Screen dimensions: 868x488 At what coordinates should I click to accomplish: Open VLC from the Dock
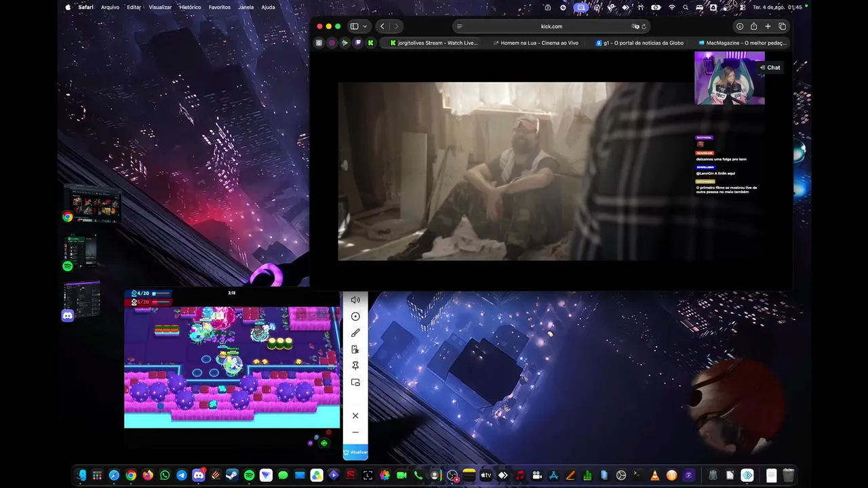coord(654,475)
